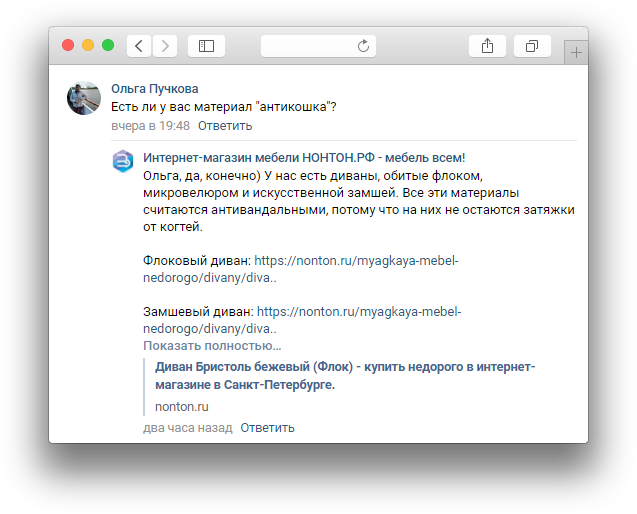The image size is (637, 514).
Task: Open Ольга Пучкова's profile avatar
Action: point(84,98)
